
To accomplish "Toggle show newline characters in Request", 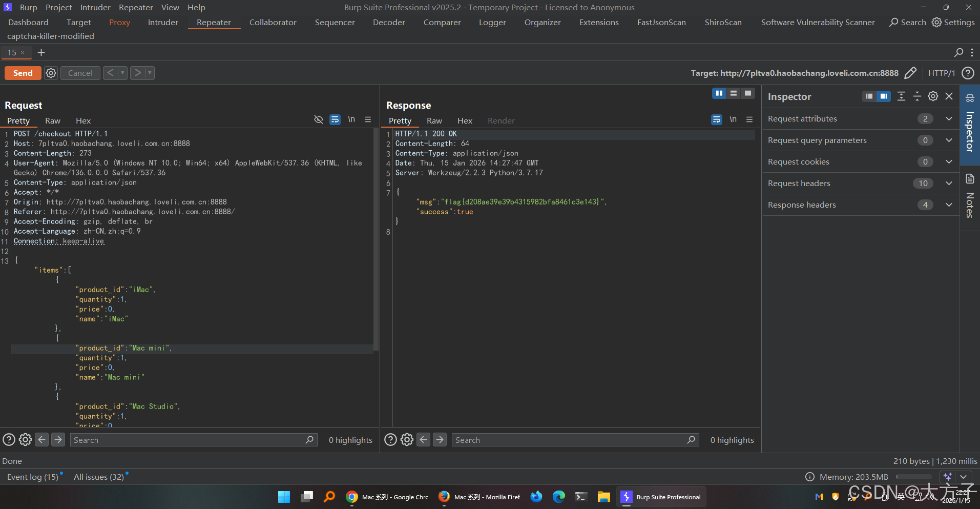I will (x=351, y=119).
